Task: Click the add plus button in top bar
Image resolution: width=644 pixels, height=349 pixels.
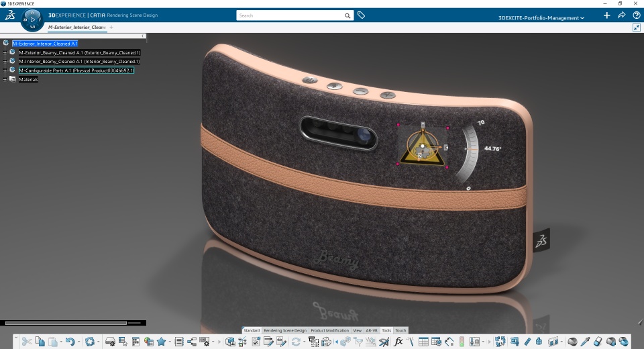Action: point(606,15)
